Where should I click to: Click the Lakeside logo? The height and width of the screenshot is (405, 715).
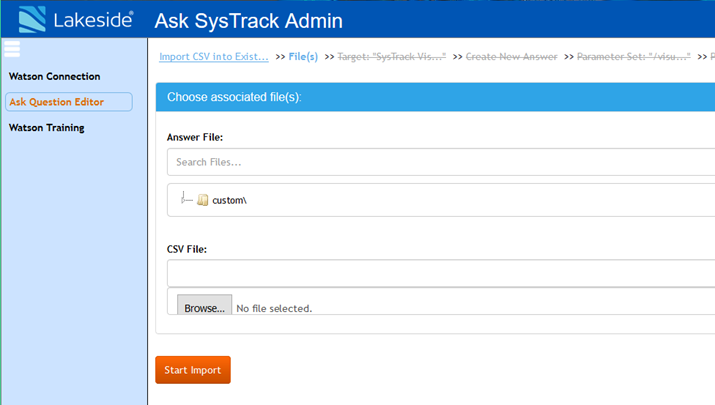pyautogui.click(x=76, y=20)
